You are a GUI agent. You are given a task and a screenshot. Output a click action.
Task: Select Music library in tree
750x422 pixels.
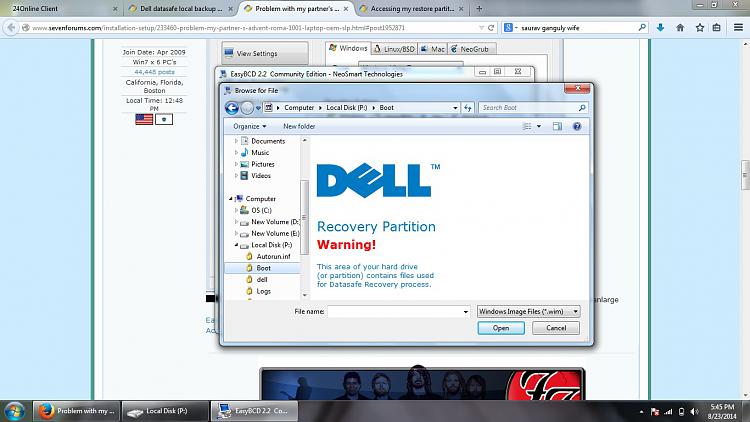[260, 153]
